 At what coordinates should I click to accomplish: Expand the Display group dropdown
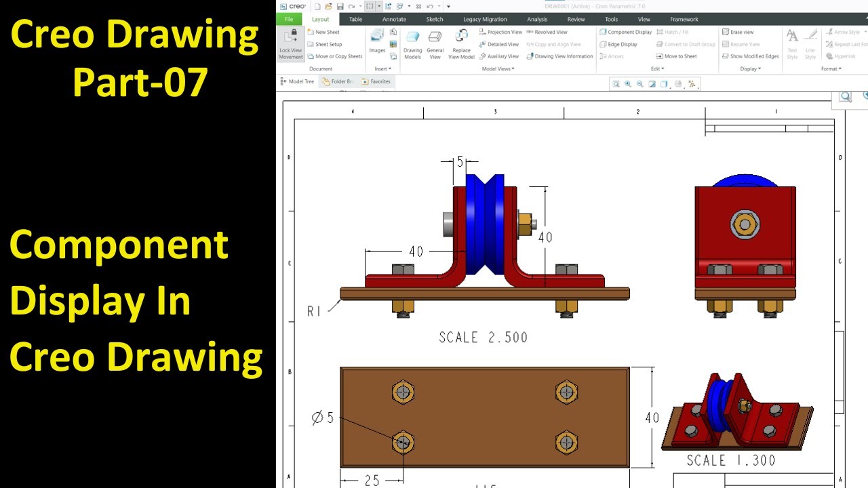click(x=750, y=68)
